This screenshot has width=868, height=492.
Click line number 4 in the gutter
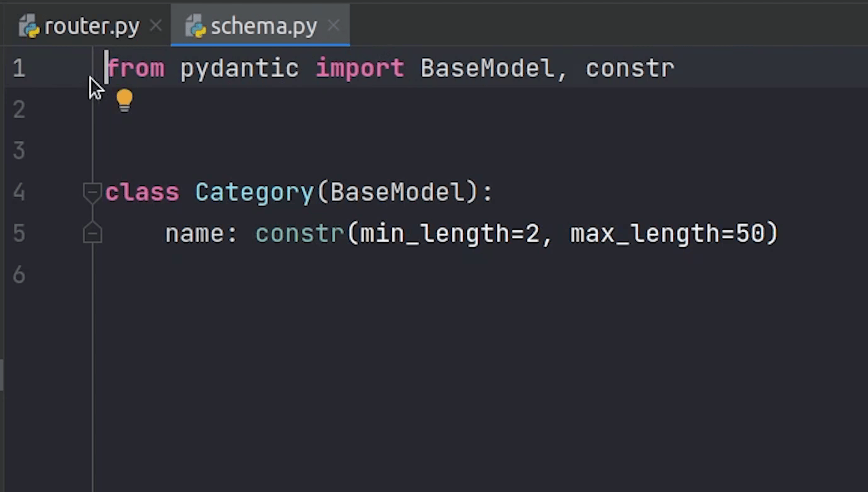tap(19, 192)
